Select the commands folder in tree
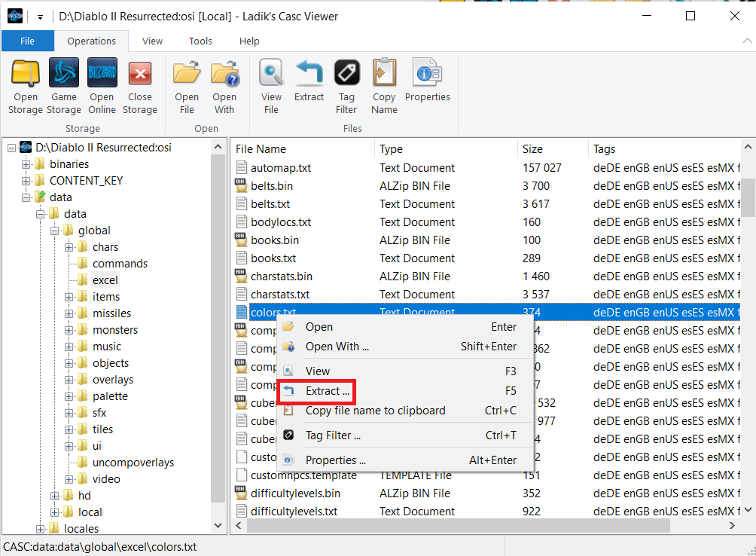Image resolution: width=756 pixels, height=556 pixels. (x=120, y=264)
